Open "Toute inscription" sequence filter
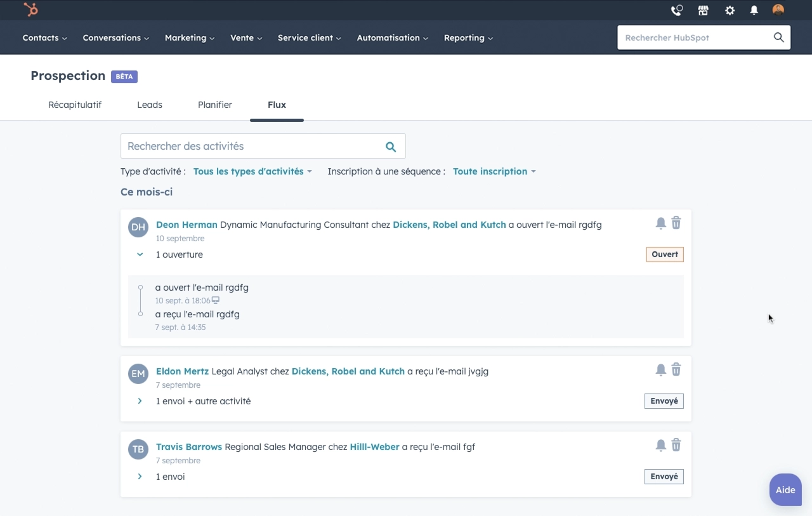Screen dimensions: 812x516 click(494, 171)
